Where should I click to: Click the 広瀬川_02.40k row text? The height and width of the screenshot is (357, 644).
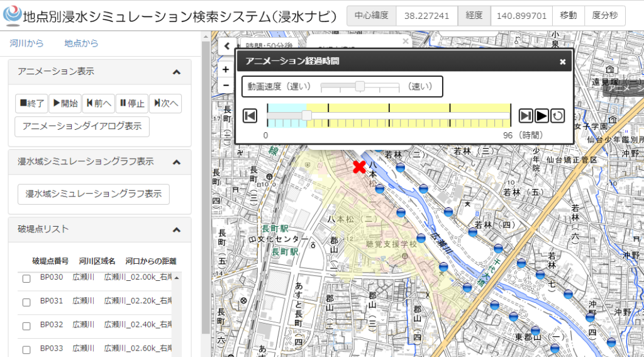138,325
